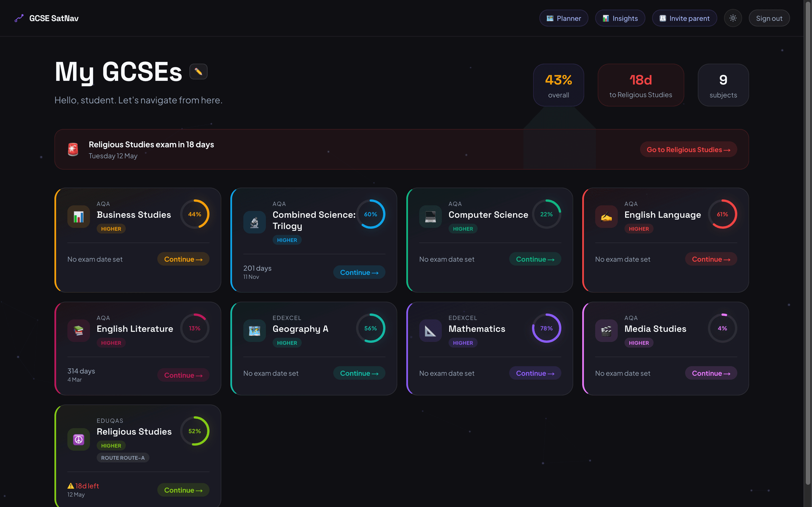
Task: Click the pencil edit icon beside My GCSEs
Action: (198, 72)
